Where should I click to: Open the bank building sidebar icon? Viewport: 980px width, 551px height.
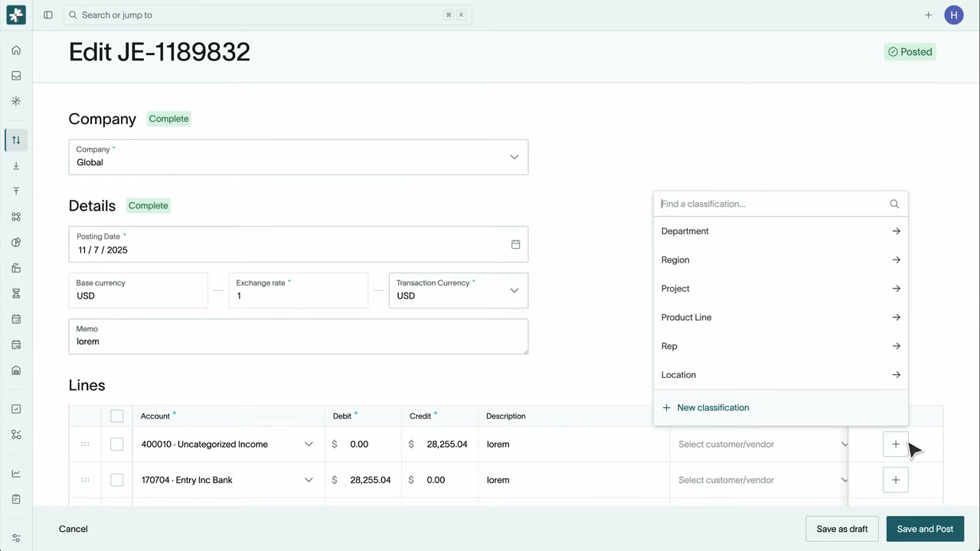tap(16, 370)
